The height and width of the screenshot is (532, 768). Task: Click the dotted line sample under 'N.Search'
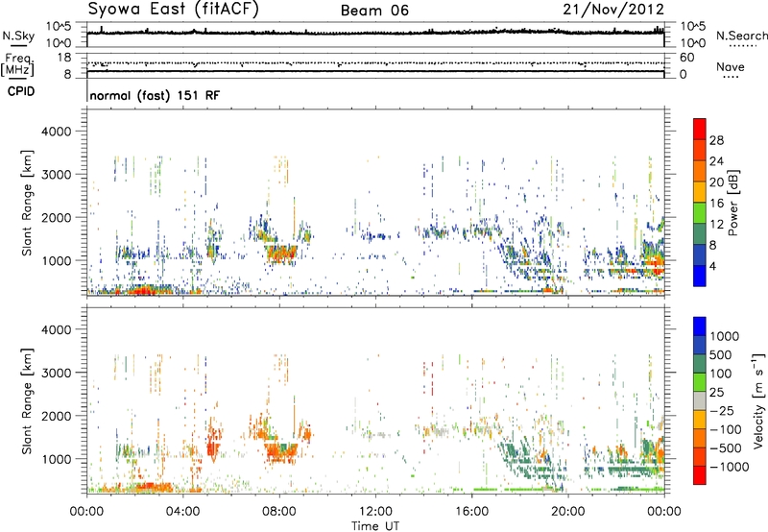[x=743, y=46]
